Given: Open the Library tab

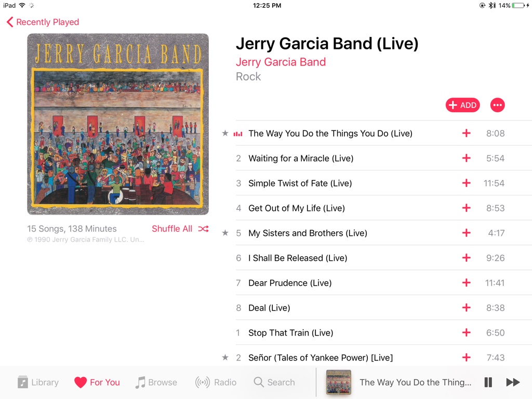Looking at the screenshot, I should coord(38,382).
